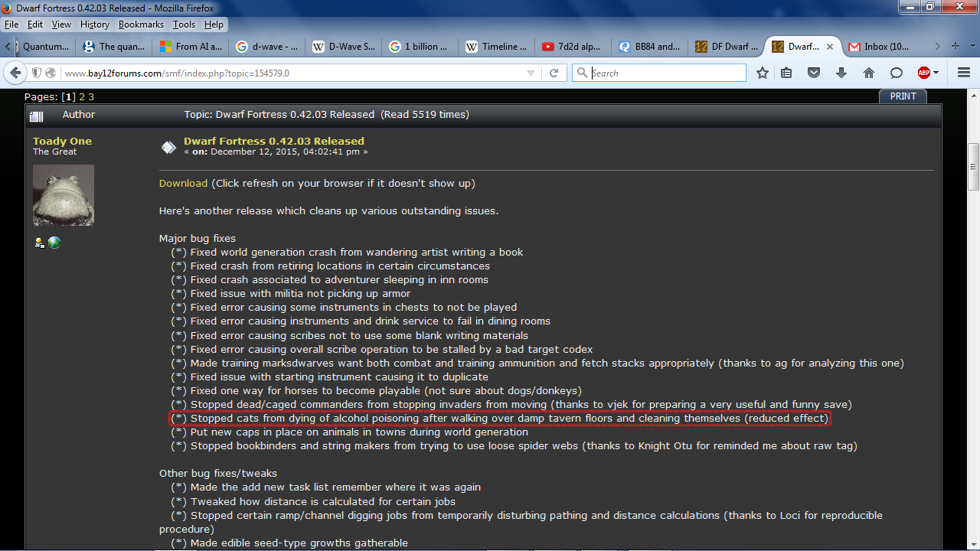This screenshot has height=551, width=980.
Task: Click the 'Dwarf Fortress 0.42.03 Released' post title
Action: [x=274, y=141]
